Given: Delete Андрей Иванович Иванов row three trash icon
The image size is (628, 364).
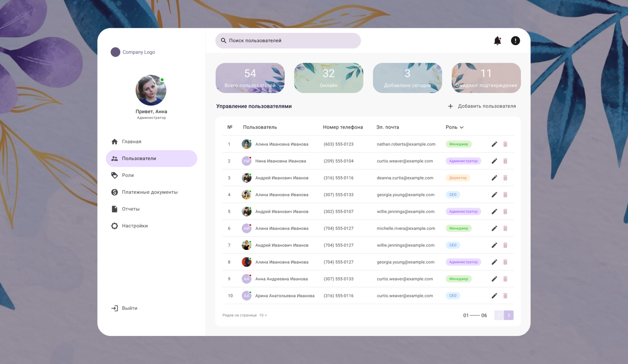Looking at the screenshot, I should tap(505, 177).
